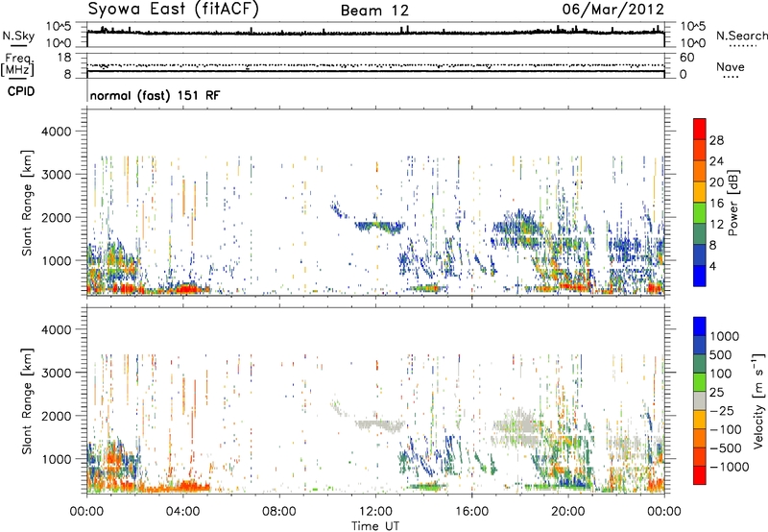Pick the gray segment of the velocity color bar
This screenshot has width=768, height=532.
[700, 400]
